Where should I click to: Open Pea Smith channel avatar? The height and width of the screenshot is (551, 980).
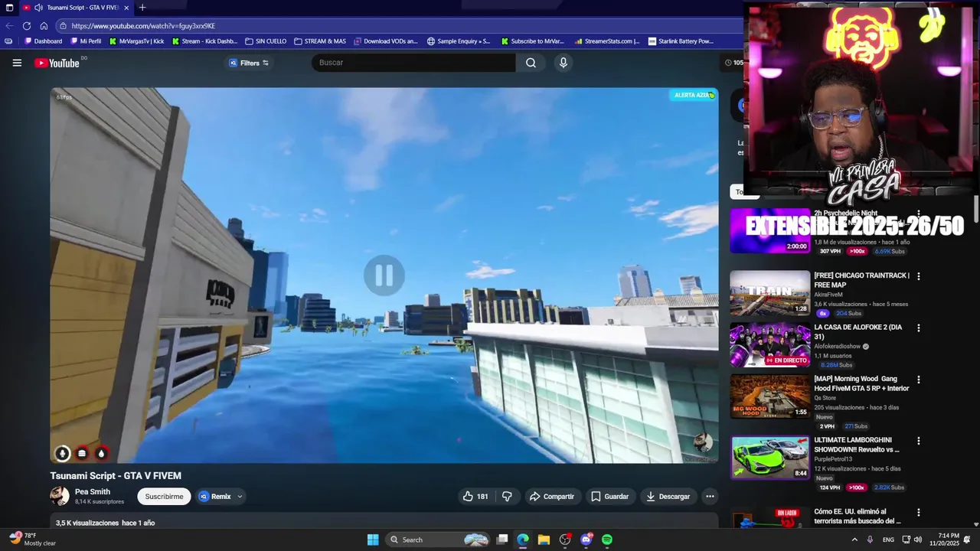point(60,496)
